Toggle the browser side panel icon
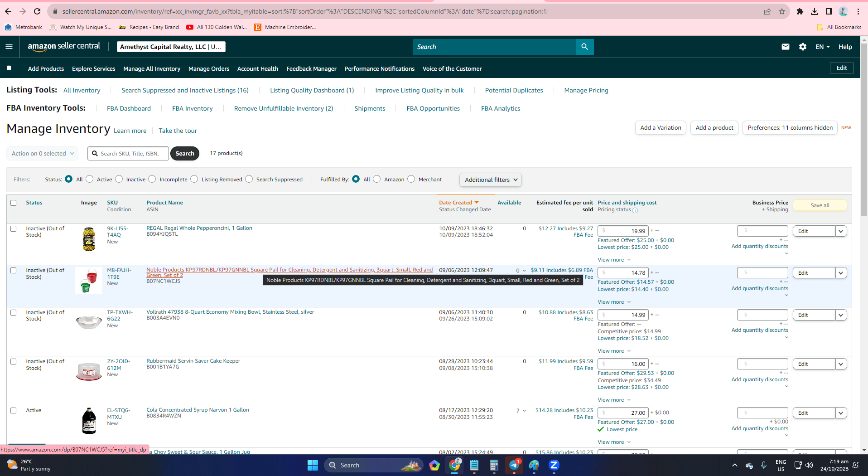 (x=829, y=11)
